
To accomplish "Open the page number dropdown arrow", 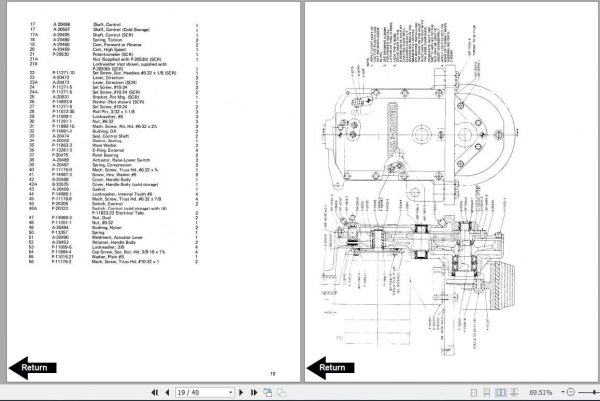I will click(230, 392).
